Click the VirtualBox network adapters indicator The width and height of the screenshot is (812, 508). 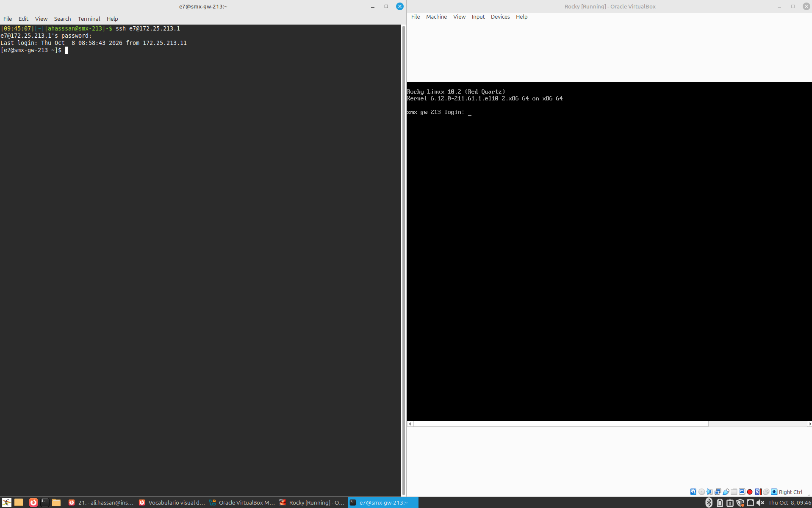click(718, 492)
